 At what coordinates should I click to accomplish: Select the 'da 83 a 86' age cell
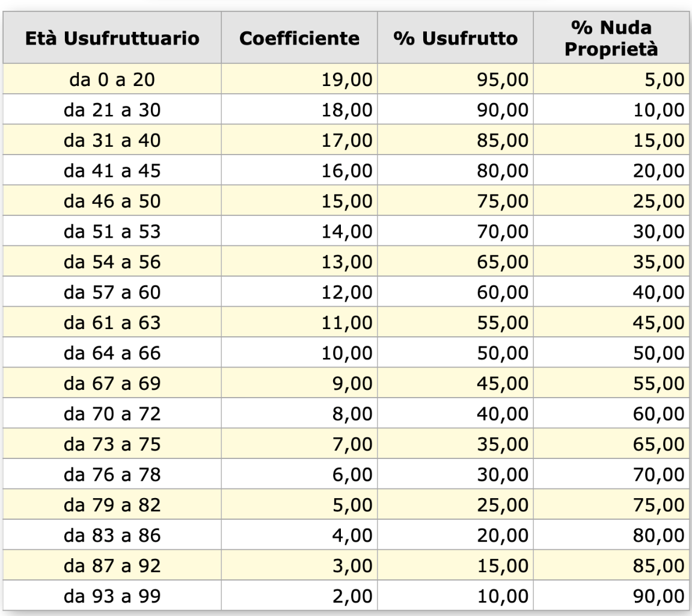(112, 535)
